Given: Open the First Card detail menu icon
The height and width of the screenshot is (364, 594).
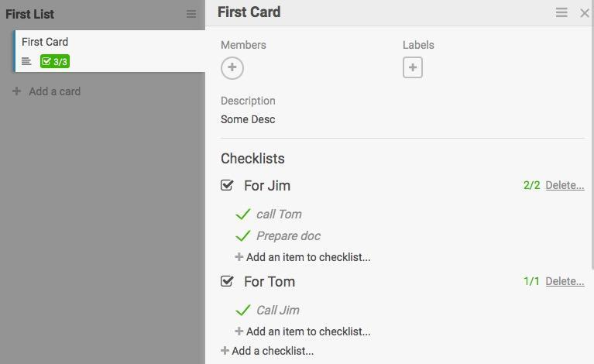Looking at the screenshot, I should pos(562,12).
